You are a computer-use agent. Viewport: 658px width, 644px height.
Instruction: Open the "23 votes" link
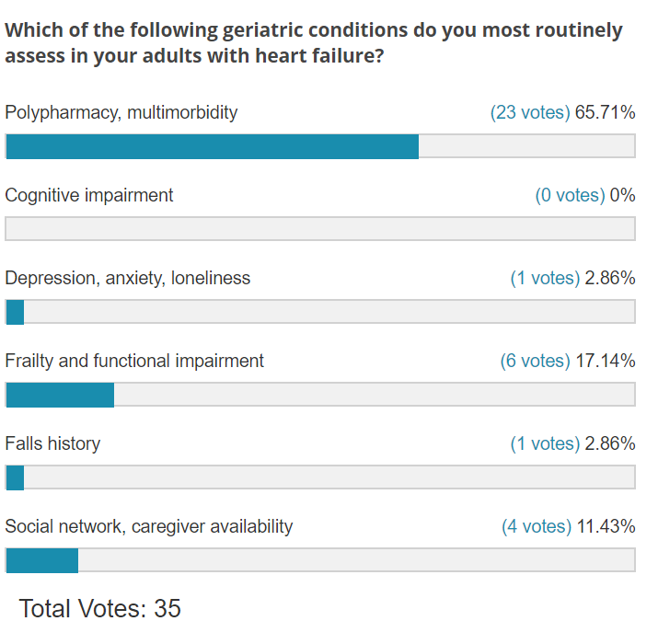click(530, 113)
